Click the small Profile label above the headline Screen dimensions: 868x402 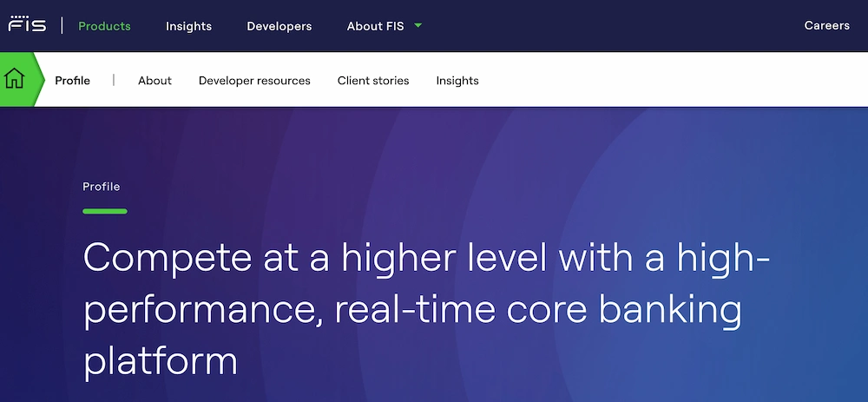tap(101, 187)
